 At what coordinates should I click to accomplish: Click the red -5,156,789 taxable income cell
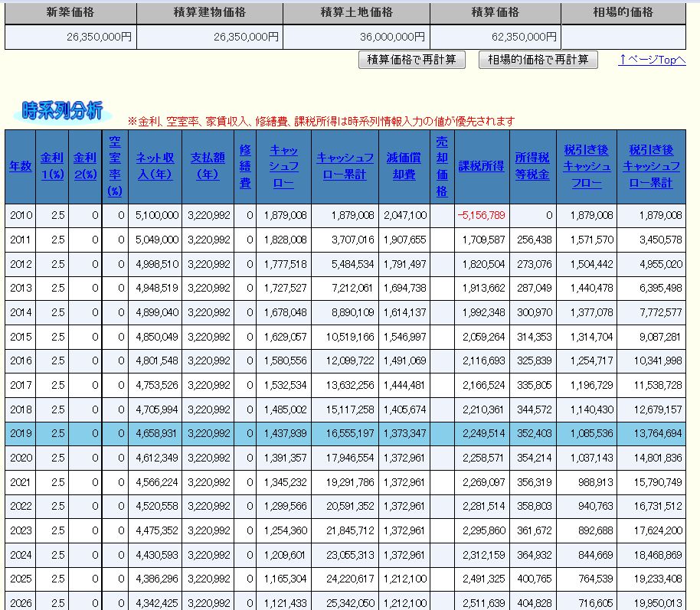click(481, 216)
